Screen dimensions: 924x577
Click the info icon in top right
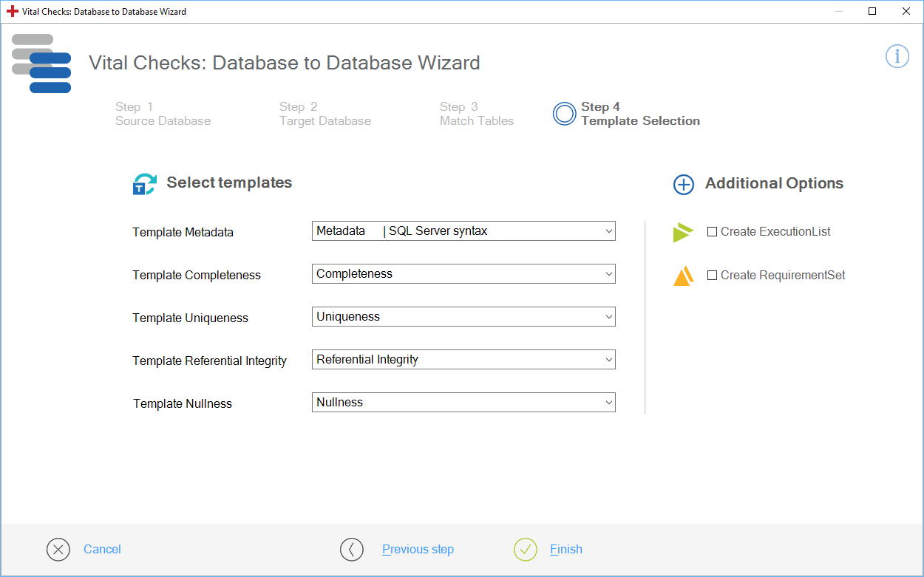pos(897,56)
